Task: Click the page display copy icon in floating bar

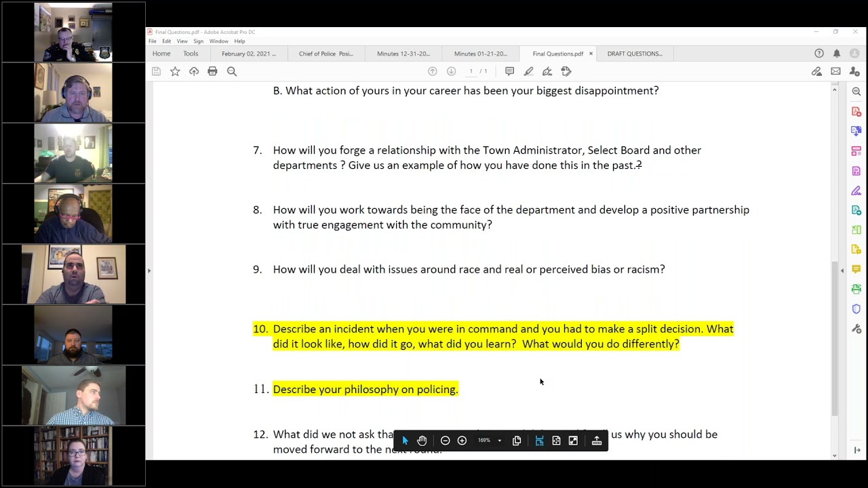Action: (x=517, y=441)
